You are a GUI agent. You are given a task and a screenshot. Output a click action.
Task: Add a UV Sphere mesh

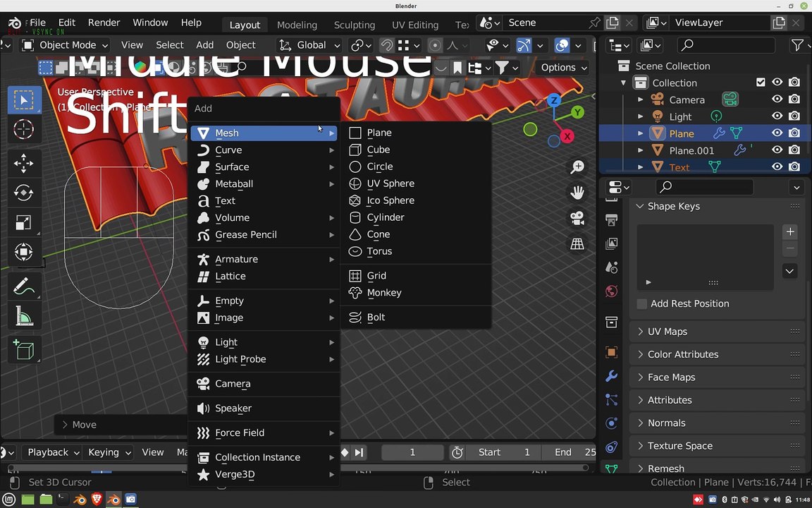pyautogui.click(x=416, y=183)
